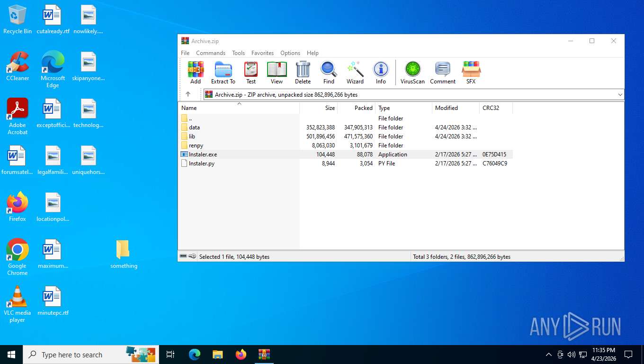Click the key icon in status bar
The height and width of the screenshot is (364, 644).
tap(192, 256)
